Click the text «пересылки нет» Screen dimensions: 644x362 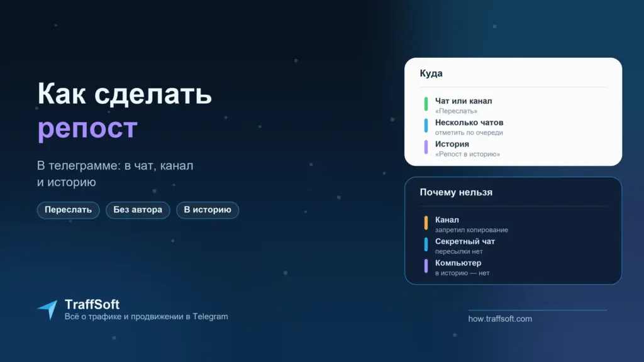tap(458, 251)
